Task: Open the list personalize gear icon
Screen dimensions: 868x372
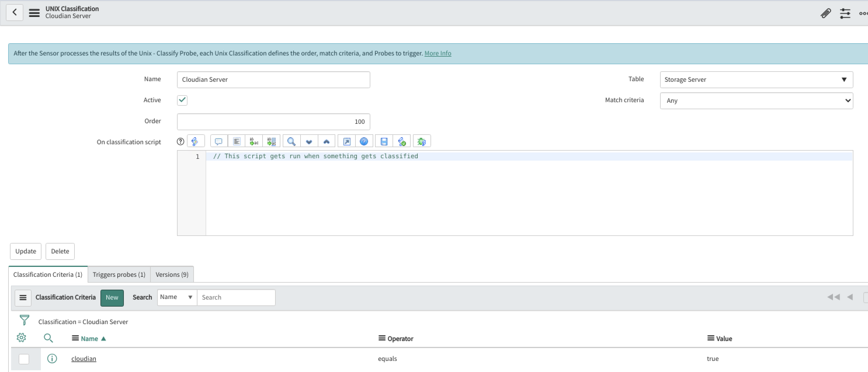Action: click(x=21, y=338)
